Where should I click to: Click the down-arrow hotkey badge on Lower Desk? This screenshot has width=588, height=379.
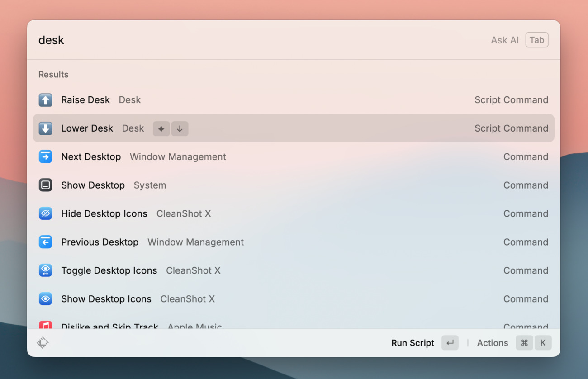(180, 128)
